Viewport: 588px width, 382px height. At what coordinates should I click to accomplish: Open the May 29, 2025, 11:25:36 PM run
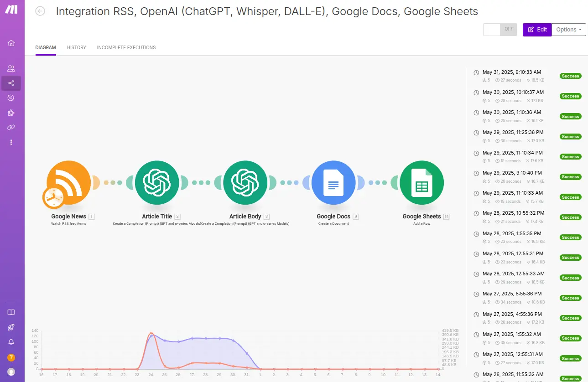click(513, 133)
